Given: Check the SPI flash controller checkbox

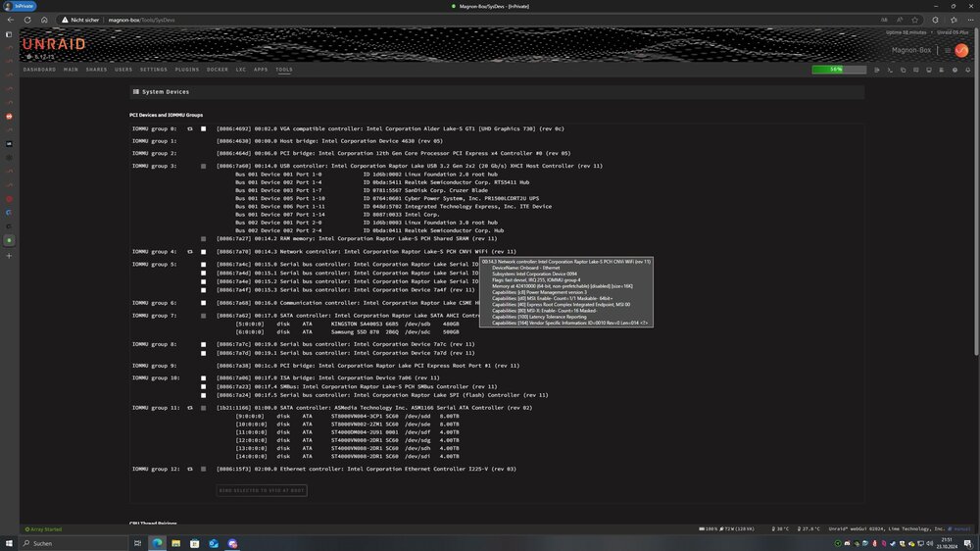Looking at the screenshot, I should point(203,395).
